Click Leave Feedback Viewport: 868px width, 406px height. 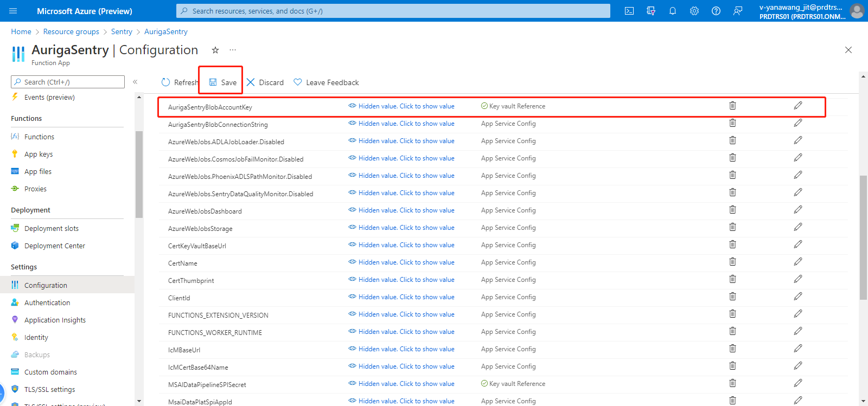tap(327, 82)
